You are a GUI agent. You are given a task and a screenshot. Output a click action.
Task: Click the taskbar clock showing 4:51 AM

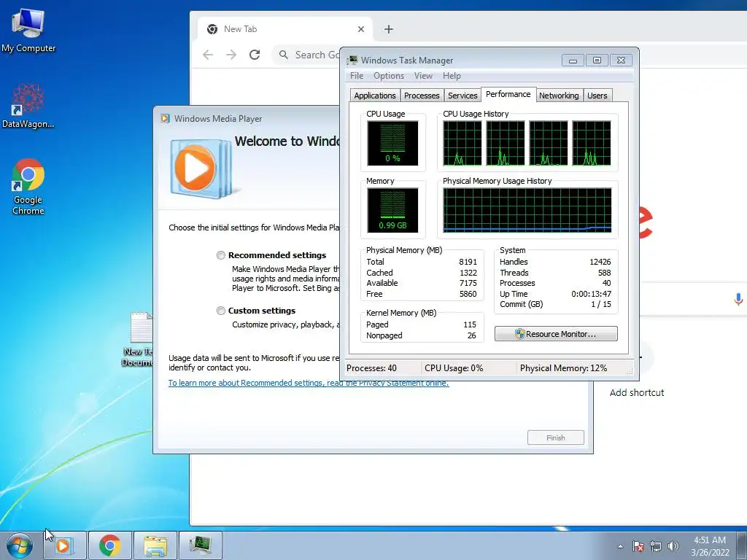tap(710, 546)
